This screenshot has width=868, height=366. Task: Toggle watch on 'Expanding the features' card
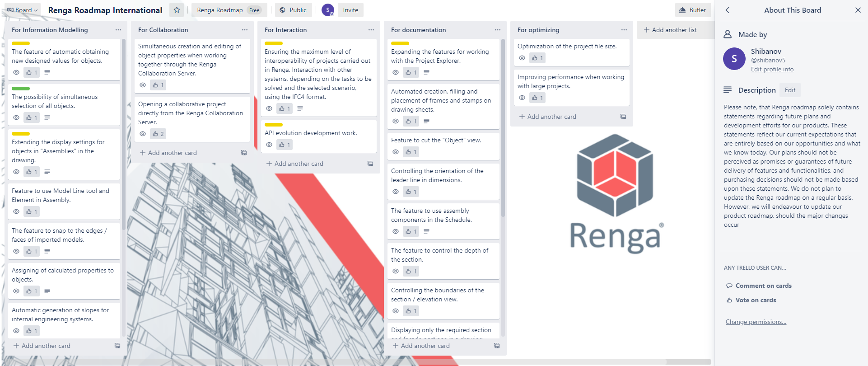[x=396, y=72]
